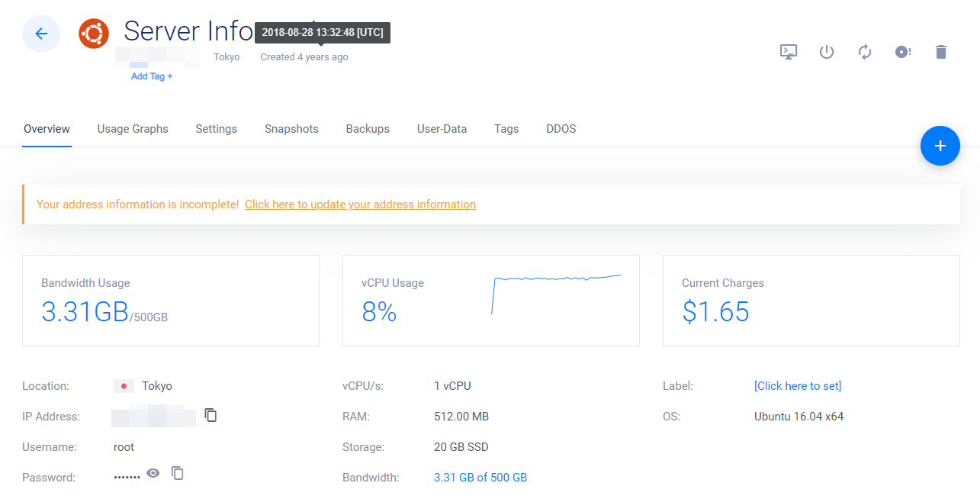980x499 pixels.
Task: Open the DDOS tab
Action: pos(561,129)
